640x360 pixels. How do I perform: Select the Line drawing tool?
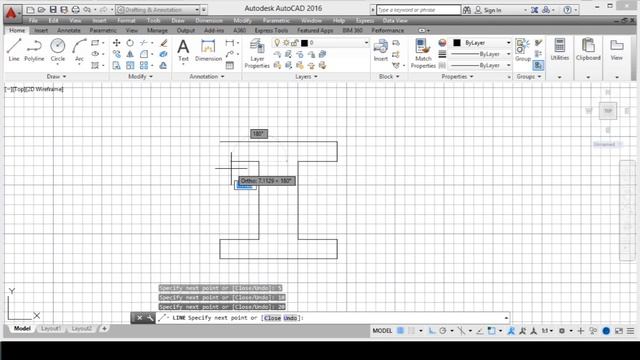tap(13, 50)
